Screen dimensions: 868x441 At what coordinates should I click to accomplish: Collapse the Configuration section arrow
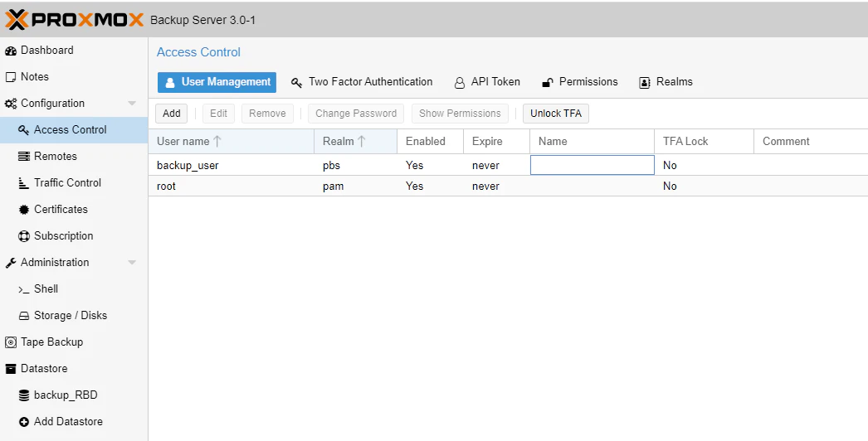(x=132, y=104)
